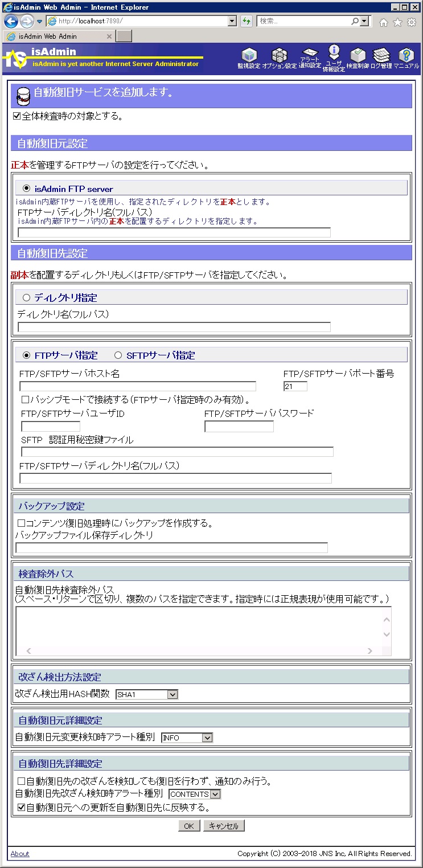This screenshot has height=868, width=423.
Task: Click the 改ざん検出方法設定 header text
Action: [60, 677]
